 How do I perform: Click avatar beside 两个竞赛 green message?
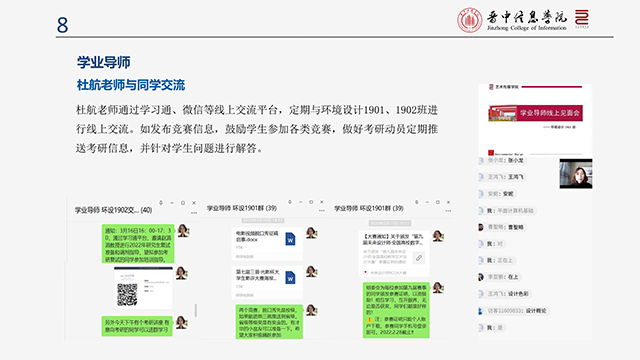(x=311, y=310)
